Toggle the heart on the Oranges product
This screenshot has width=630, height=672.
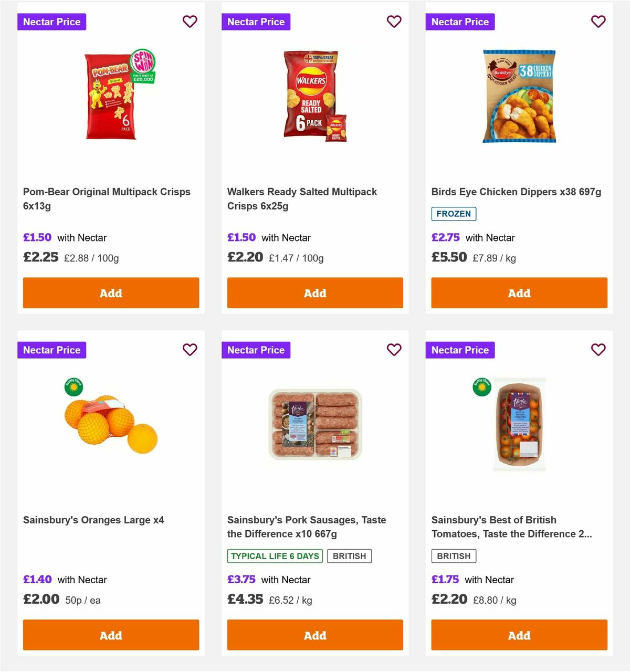[x=190, y=350]
